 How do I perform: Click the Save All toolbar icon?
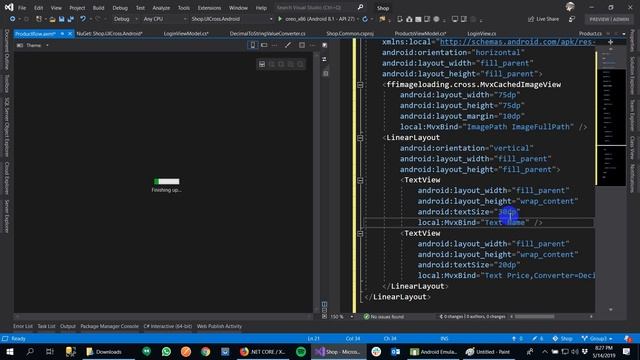pos(70,19)
